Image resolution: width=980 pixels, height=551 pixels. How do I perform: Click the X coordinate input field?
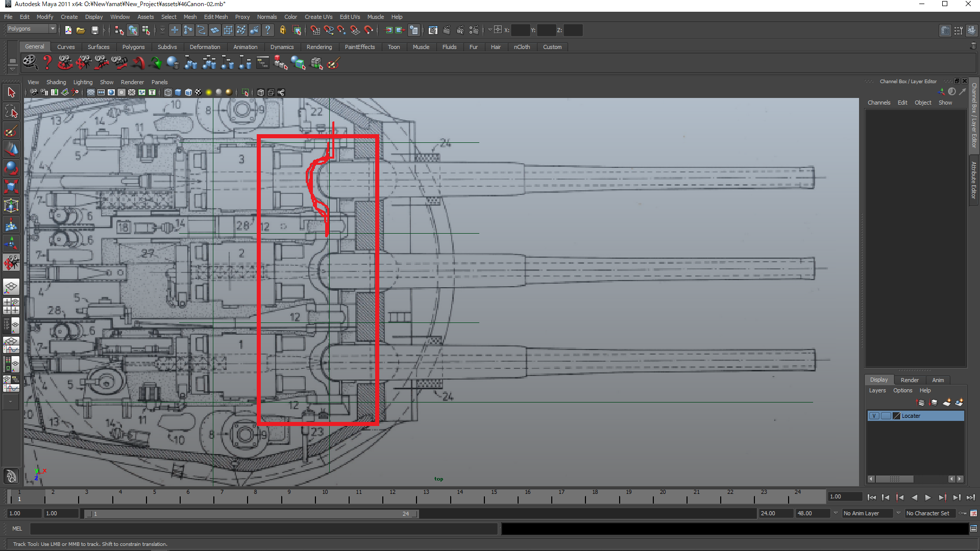[520, 30]
